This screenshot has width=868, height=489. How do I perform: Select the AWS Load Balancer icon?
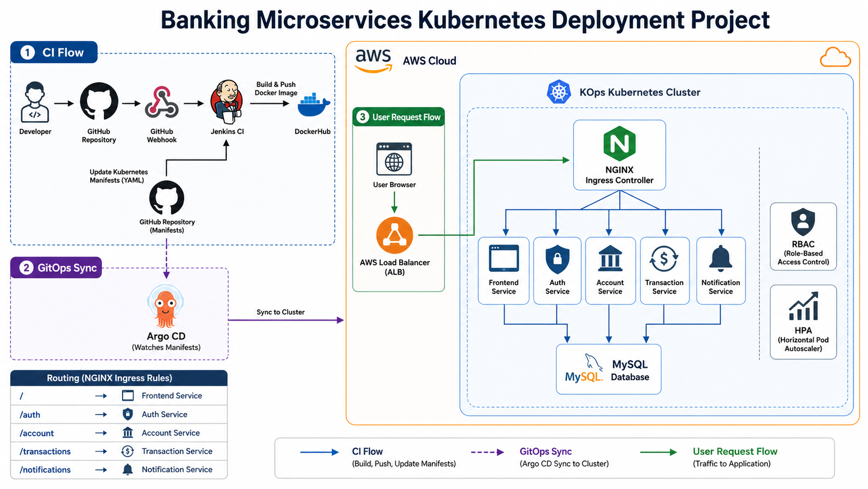395,235
